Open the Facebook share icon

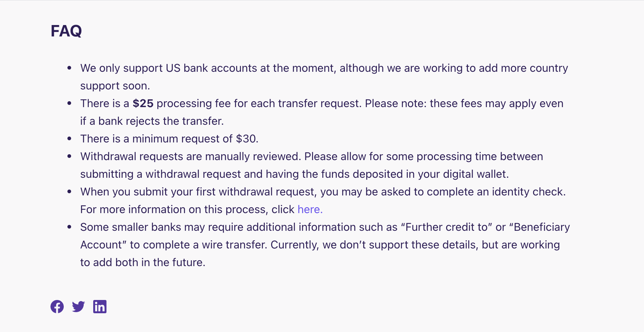(x=57, y=307)
